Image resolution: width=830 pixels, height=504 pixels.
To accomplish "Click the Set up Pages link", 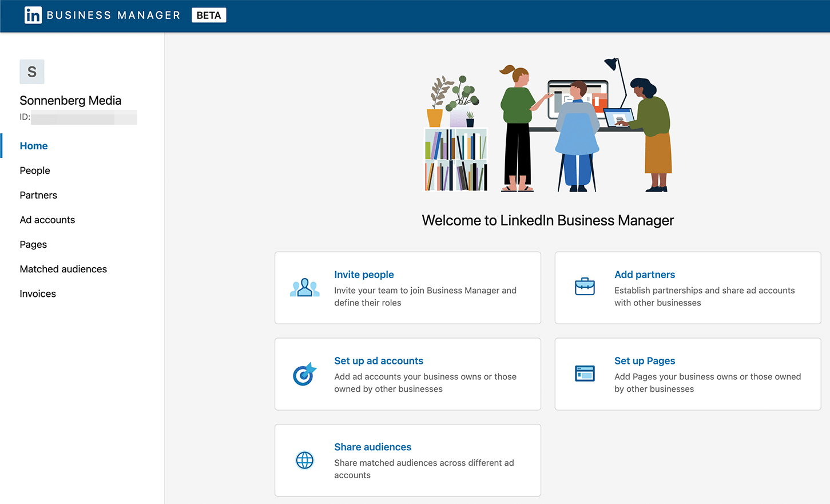I will click(645, 361).
